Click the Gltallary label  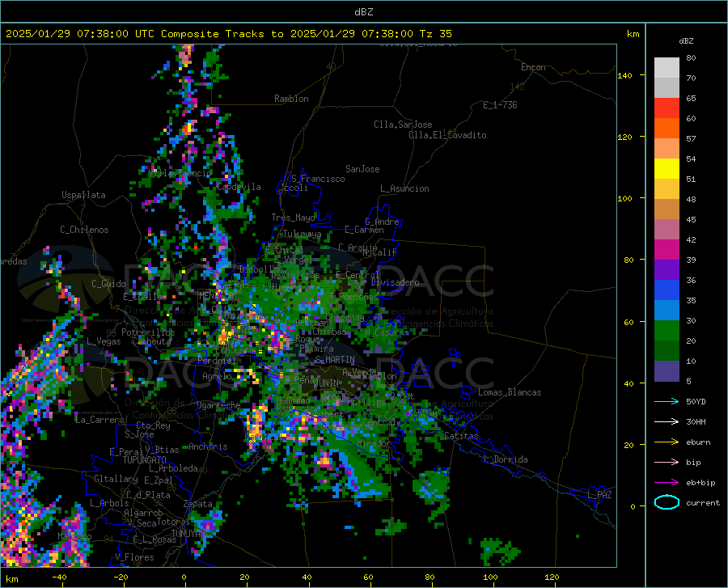click(116, 479)
